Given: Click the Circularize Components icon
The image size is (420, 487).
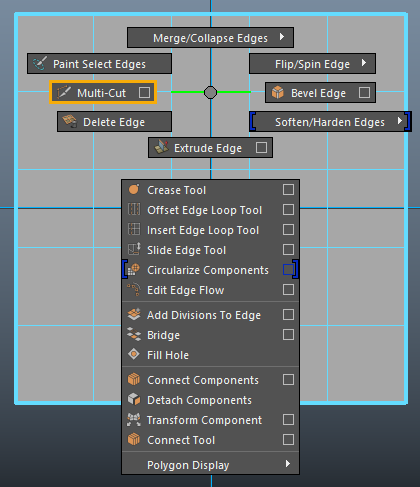Looking at the screenshot, I should coord(134,270).
